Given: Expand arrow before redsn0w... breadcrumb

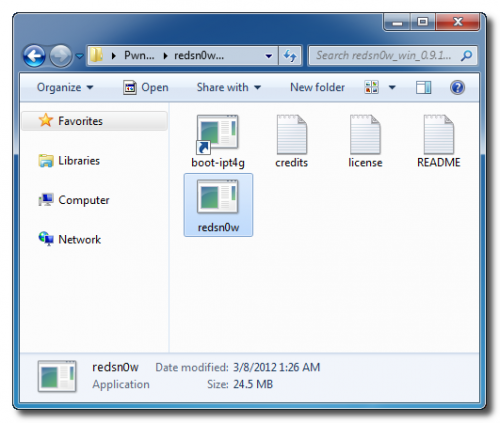Looking at the screenshot, I should 165,56.
